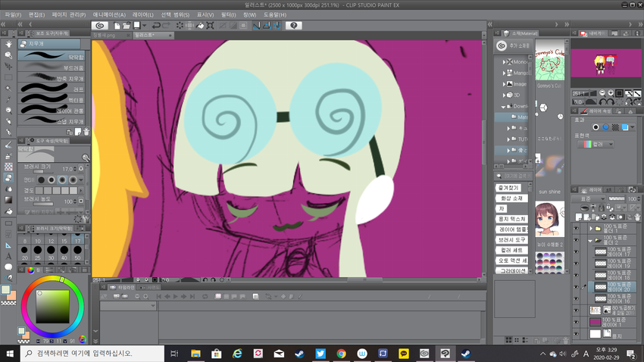Toggle visibility of 레이어 19
The height and width of the screenshot is (362, 644).
[576, 264]
